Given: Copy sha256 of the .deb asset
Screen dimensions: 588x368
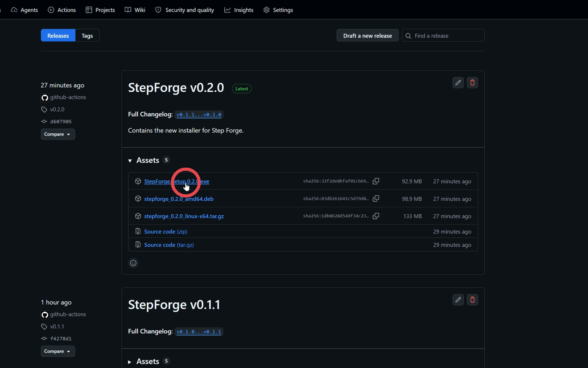Looking at the screenshot, I should (376, 199).
